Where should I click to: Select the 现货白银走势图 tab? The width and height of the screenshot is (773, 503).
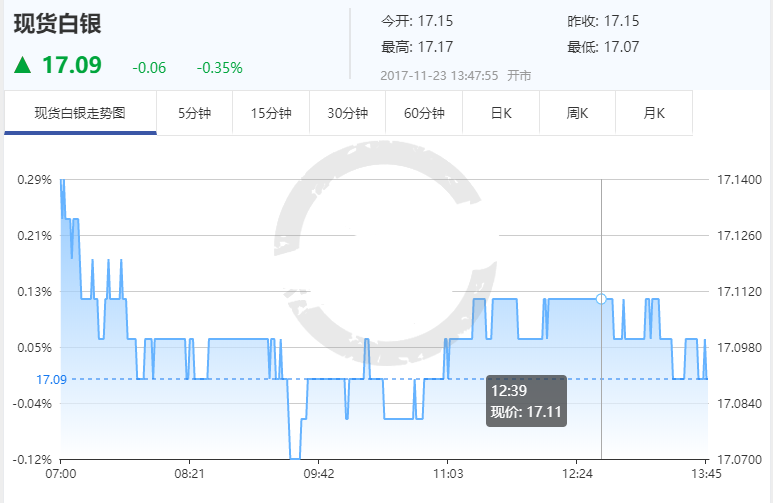(x=80, y=113)
